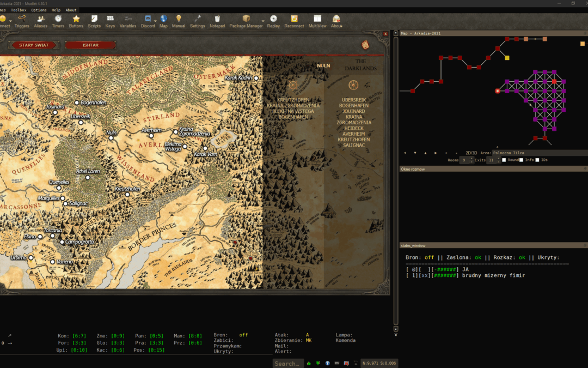Click the feather icon on map popup
This screenshot has height=368, width=588.
[365, 45]
